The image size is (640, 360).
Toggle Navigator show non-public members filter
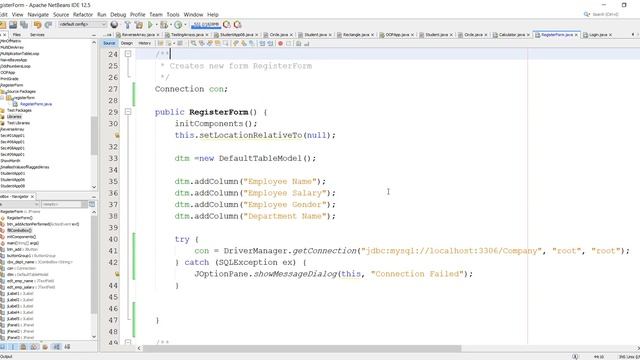coord(34,347)
